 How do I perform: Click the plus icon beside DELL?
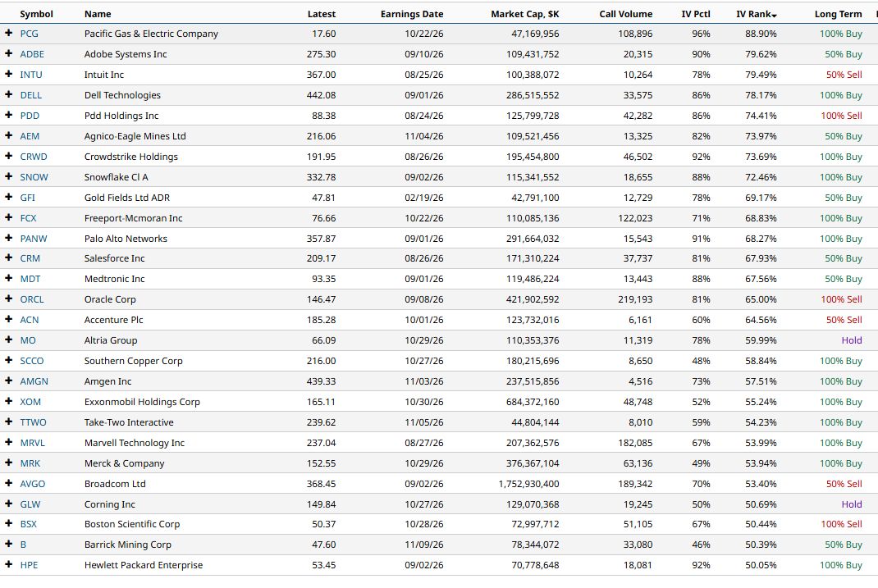coord(8,94)
